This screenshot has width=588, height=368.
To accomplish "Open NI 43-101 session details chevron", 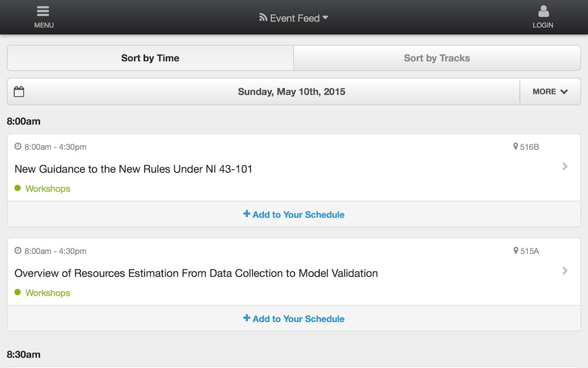I will pyautogui.click(x=565, y=167).
